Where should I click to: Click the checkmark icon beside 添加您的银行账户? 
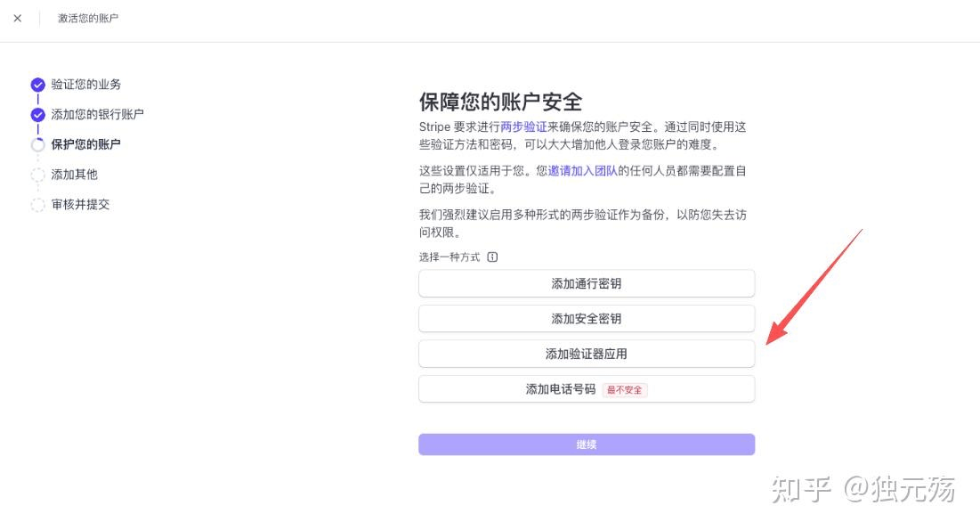click(38, 115)
